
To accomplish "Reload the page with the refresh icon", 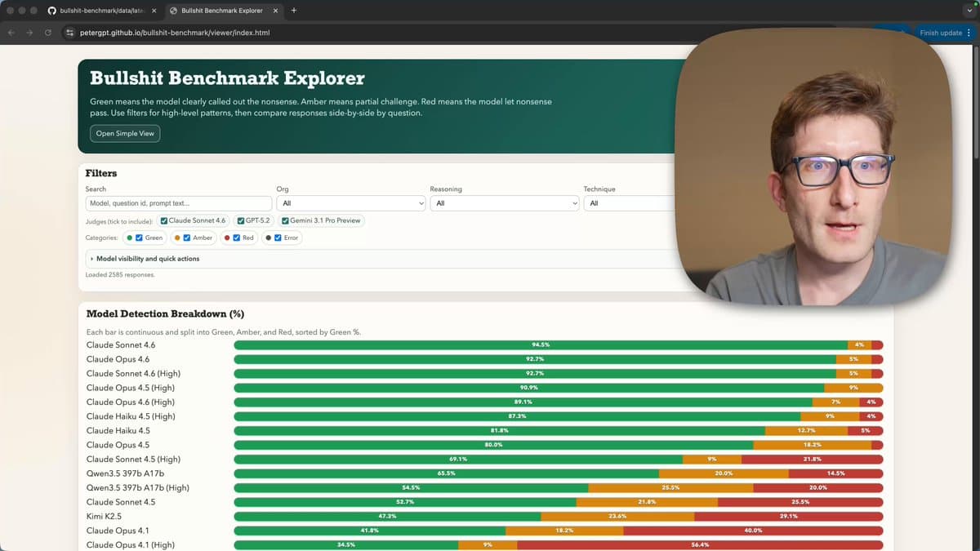I will [x=49, y=33].
